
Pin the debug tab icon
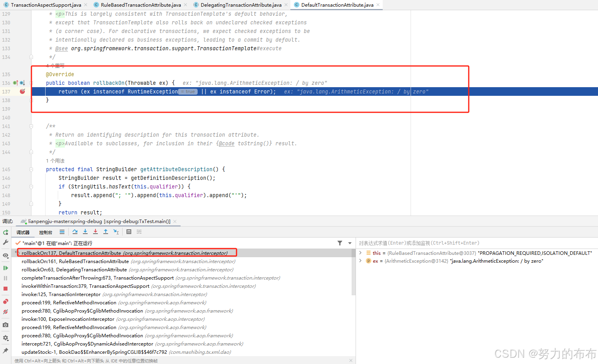pyautogui.click(x=6, y=350)
